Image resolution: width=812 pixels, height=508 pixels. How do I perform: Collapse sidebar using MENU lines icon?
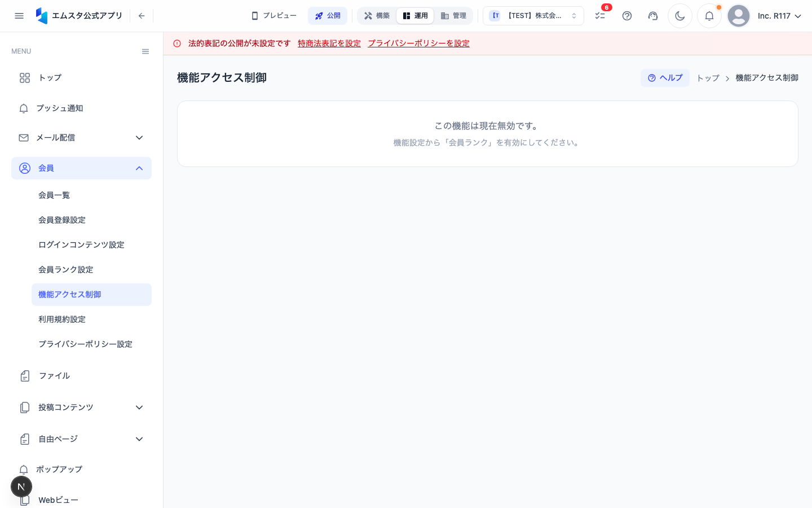point(145,51)
